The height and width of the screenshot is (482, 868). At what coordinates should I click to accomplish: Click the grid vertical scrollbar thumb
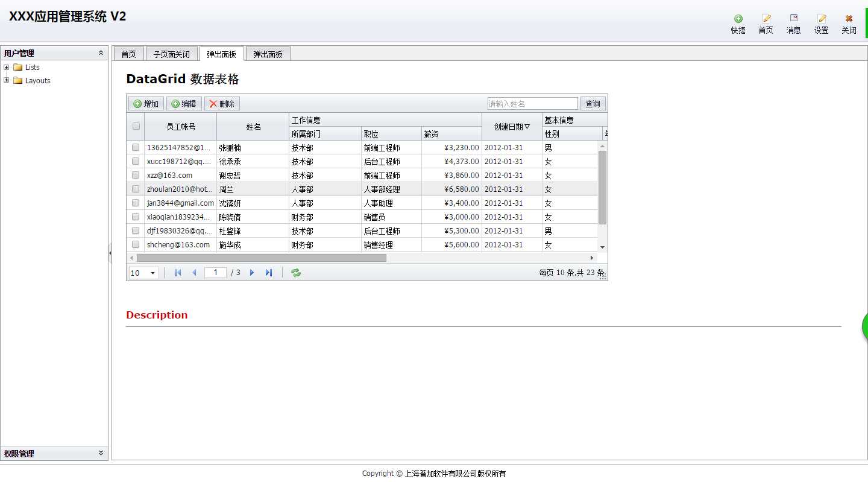click(x=602, y=188)
